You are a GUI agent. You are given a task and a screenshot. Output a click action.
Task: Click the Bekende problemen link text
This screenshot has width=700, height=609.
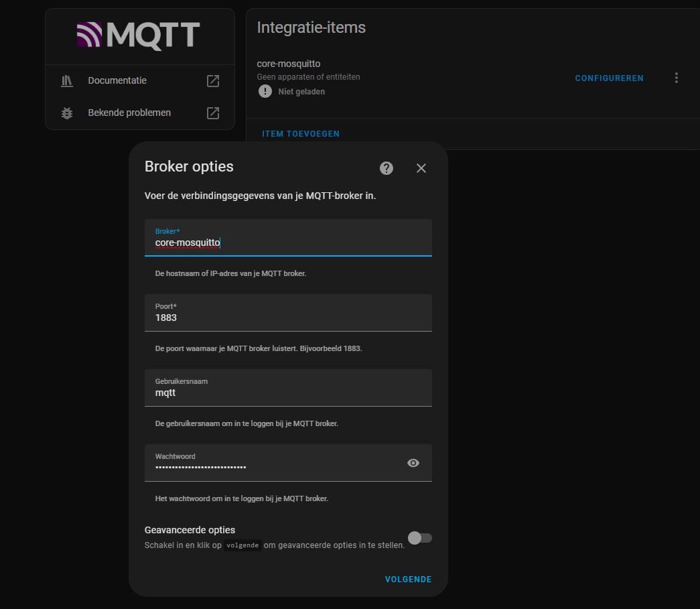coord(129,113)
